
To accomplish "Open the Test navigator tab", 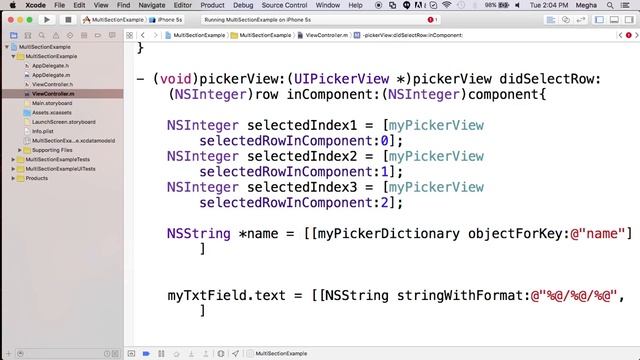I will pyautogui.click(x=70, y=36).
